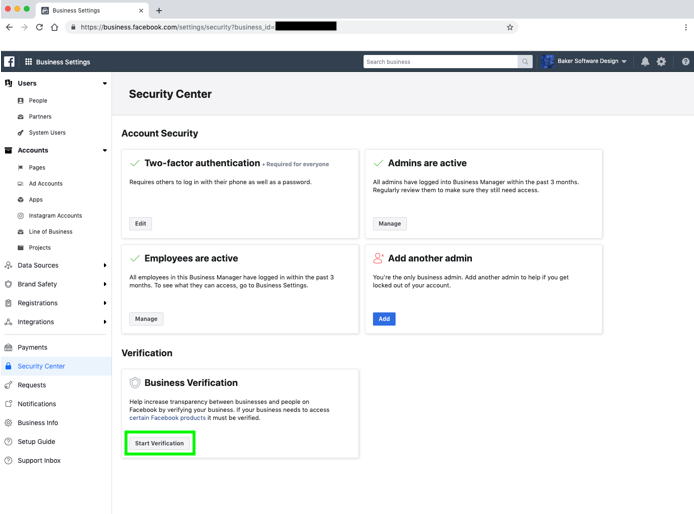Expand the Data Sources section
This screenshot has width=694, height=514.
pos(105,265)
